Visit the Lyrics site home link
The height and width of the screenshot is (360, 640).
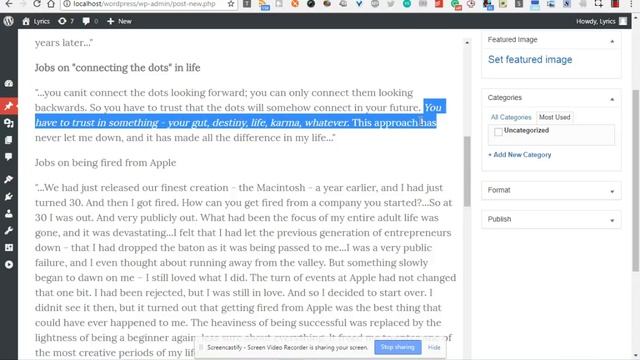pos(36,21)
